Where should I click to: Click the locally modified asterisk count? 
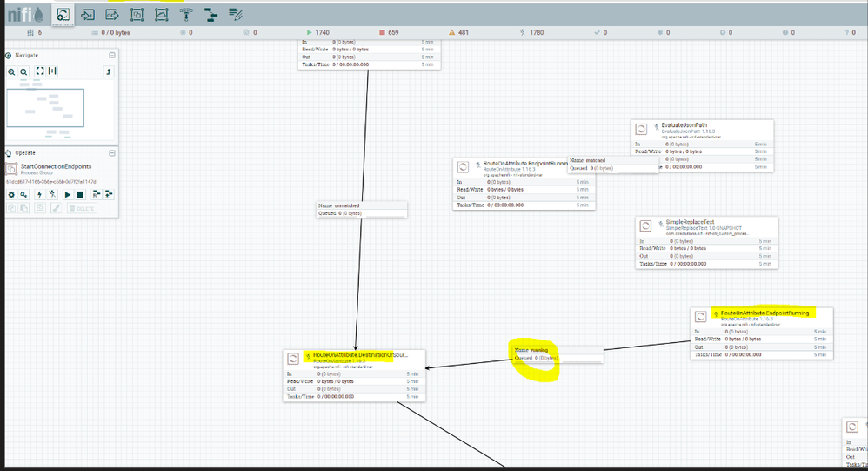point(664,33)
